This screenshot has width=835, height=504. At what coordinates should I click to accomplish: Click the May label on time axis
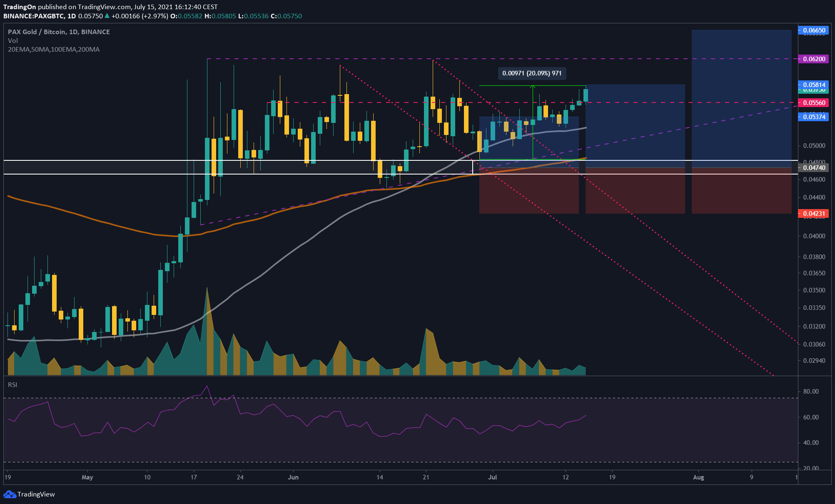click(87, 477)
